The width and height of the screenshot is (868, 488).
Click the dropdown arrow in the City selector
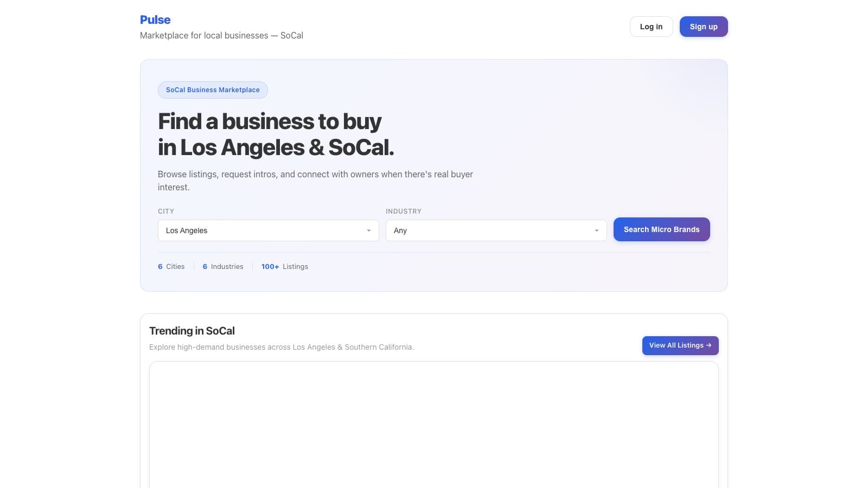pos(369,230)
